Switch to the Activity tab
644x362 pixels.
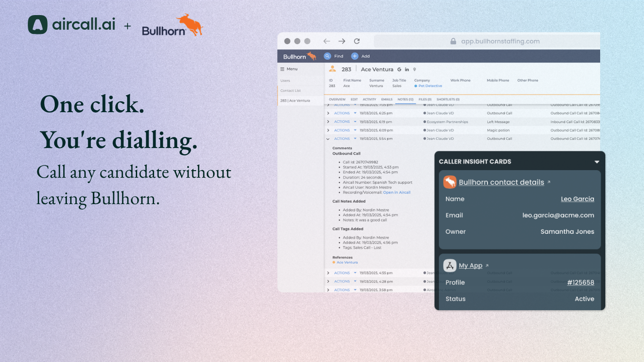point(370,99)
